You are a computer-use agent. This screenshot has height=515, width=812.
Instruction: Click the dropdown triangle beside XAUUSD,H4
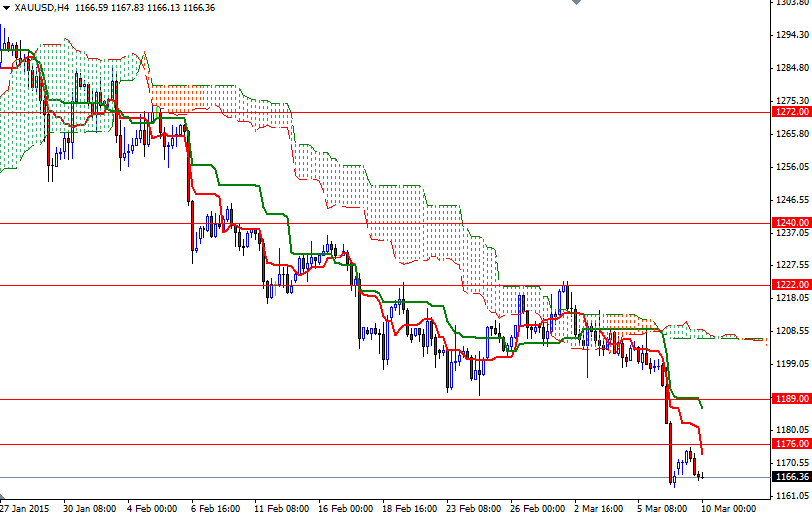click(6, 8)
